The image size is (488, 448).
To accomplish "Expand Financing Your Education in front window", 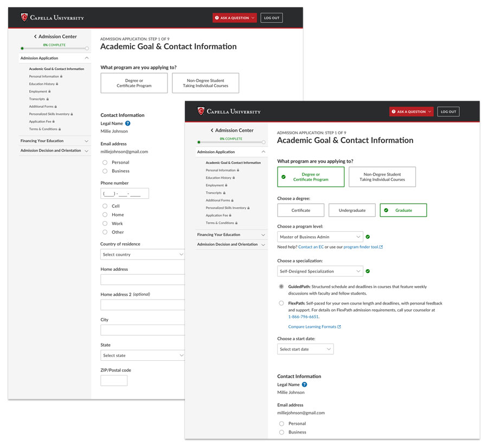I will [232, 235].
